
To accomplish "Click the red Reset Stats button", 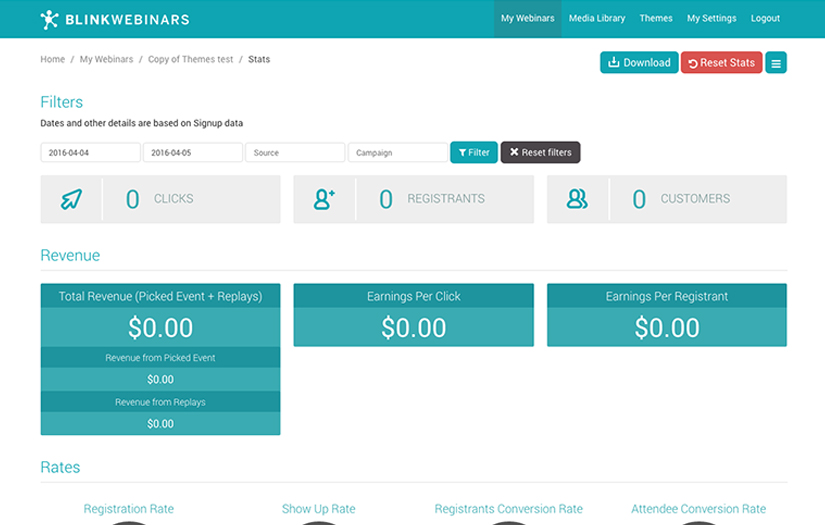I will pos(721,63).
